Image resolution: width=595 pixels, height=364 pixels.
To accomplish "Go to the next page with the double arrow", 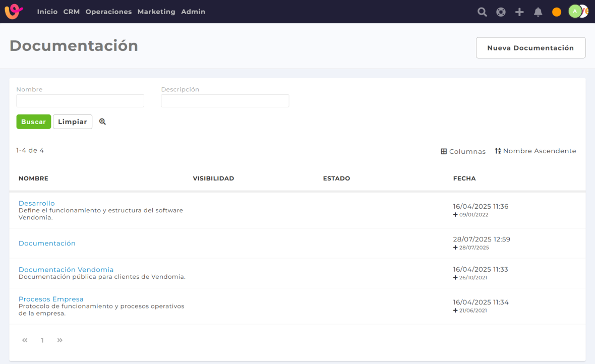I will tap(60, 340).
